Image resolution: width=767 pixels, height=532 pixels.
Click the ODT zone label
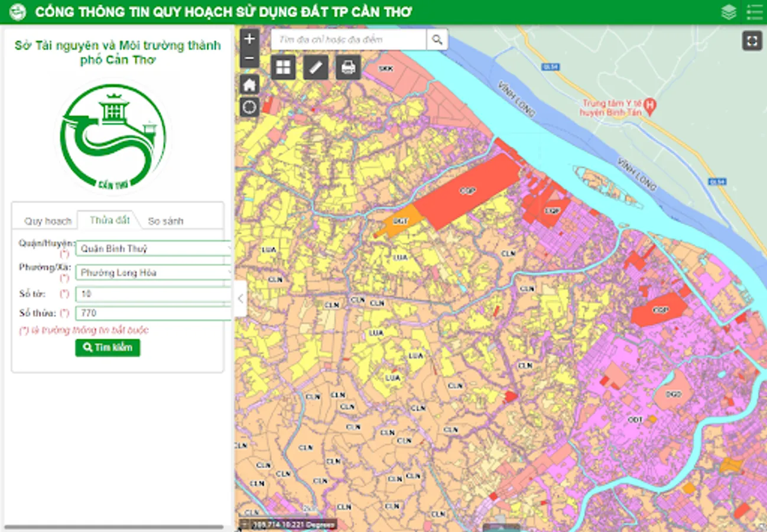click(635, 419)
